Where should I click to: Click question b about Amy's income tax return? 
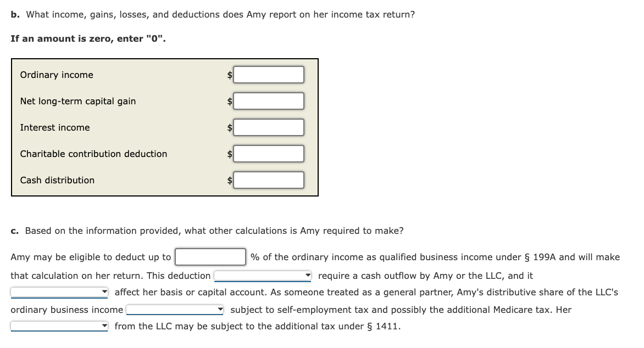point(213,14)
